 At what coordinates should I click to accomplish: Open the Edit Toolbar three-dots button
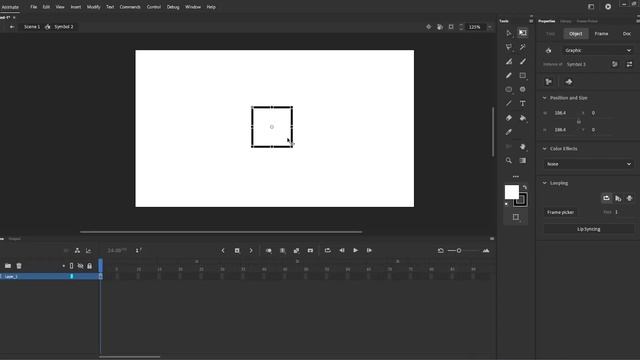click(x=516, y=177)
